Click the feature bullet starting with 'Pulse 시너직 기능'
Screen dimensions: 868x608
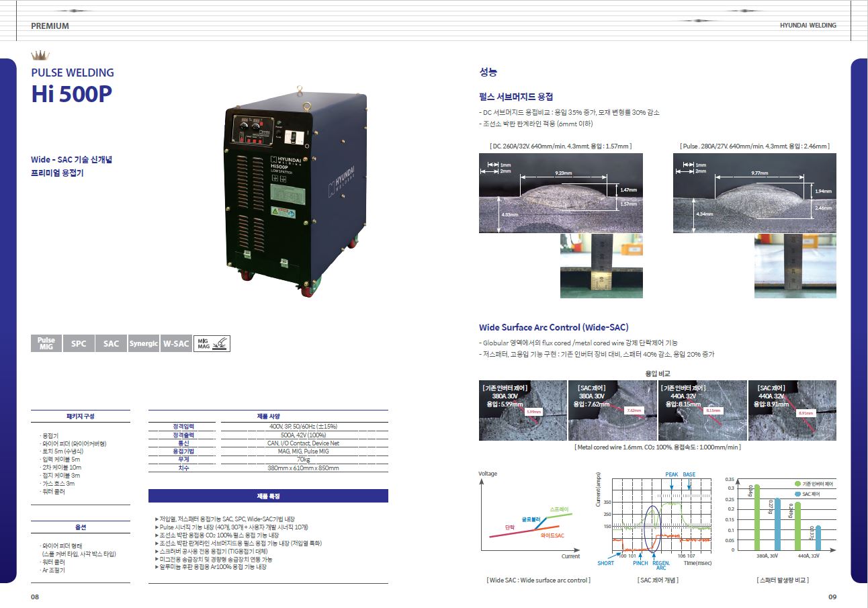click(x=232, y=527)
